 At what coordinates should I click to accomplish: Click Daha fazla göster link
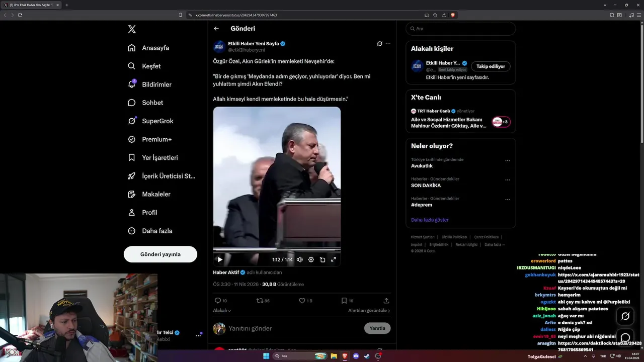tap(430, 220)
